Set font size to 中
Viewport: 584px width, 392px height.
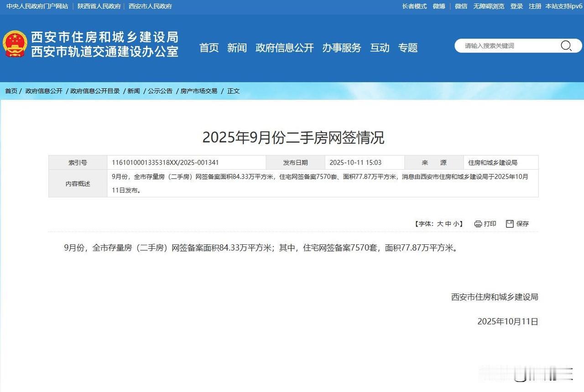(448, 224)
